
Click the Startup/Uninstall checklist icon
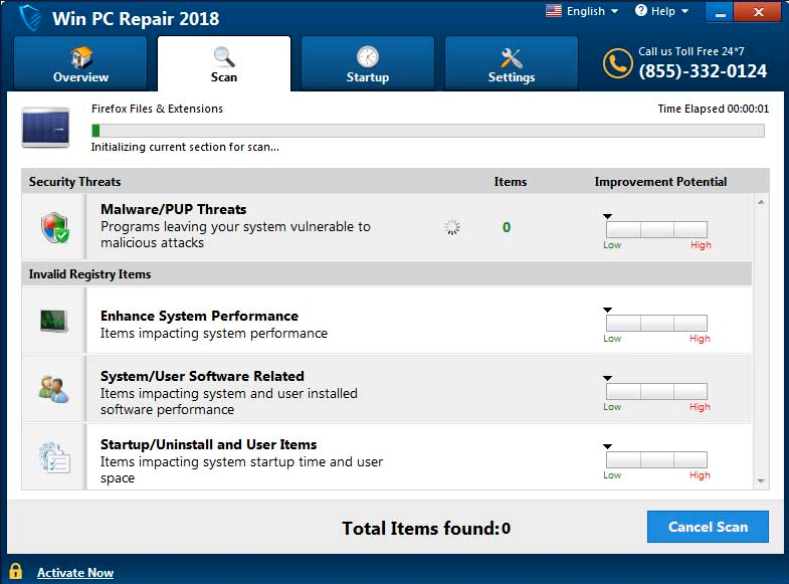(x=54, y=457)
